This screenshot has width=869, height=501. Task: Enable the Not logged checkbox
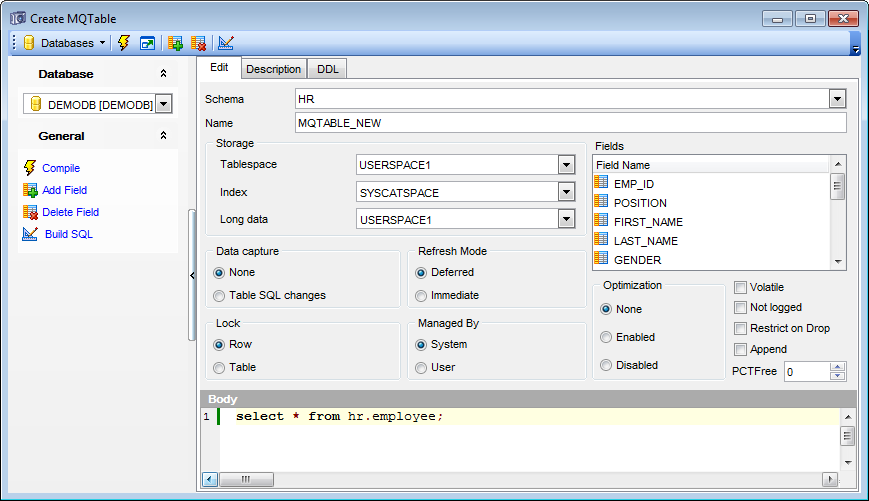click(x=740, y=308)
